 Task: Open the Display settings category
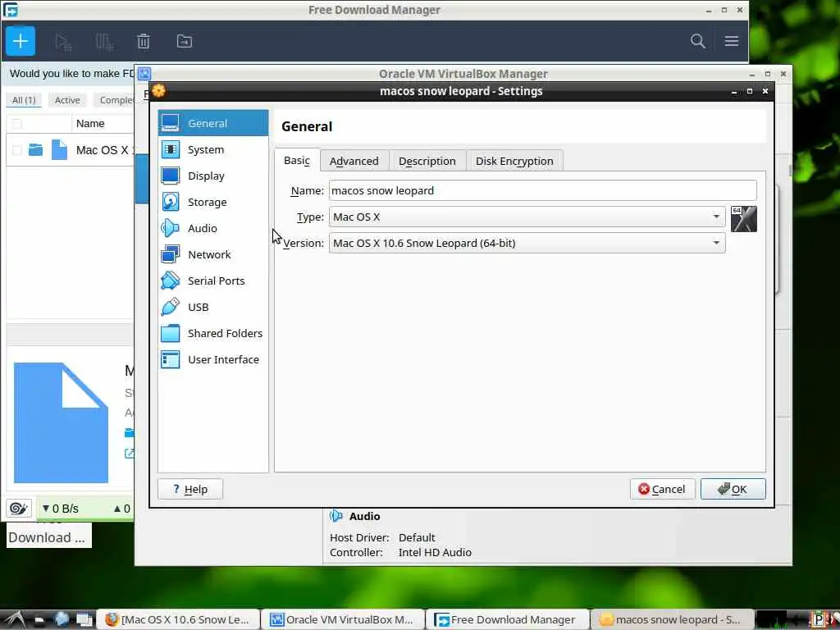212,176
